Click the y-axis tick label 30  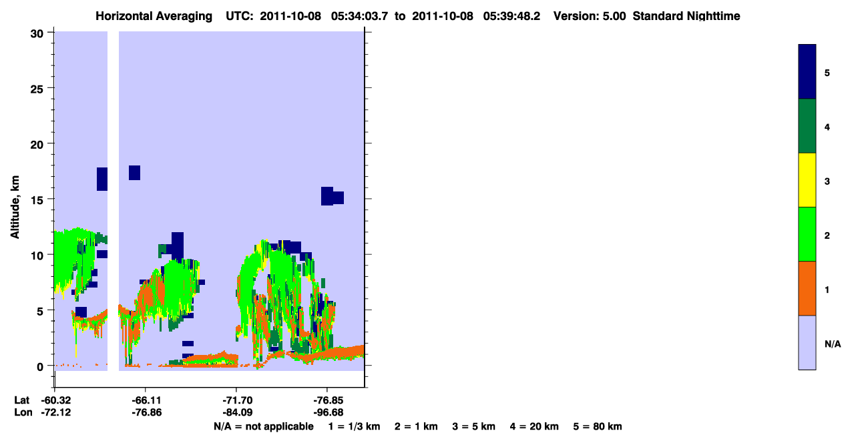(39, 33)
